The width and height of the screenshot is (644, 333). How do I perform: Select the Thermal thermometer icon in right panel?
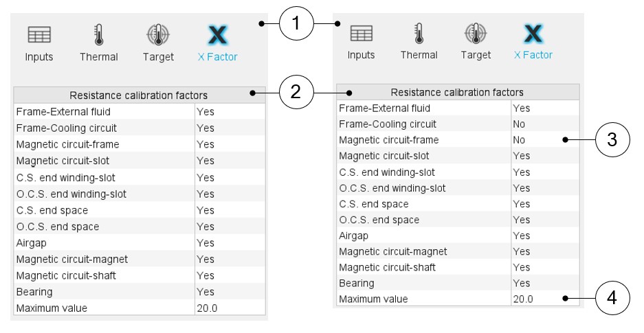tap(419, 33)
